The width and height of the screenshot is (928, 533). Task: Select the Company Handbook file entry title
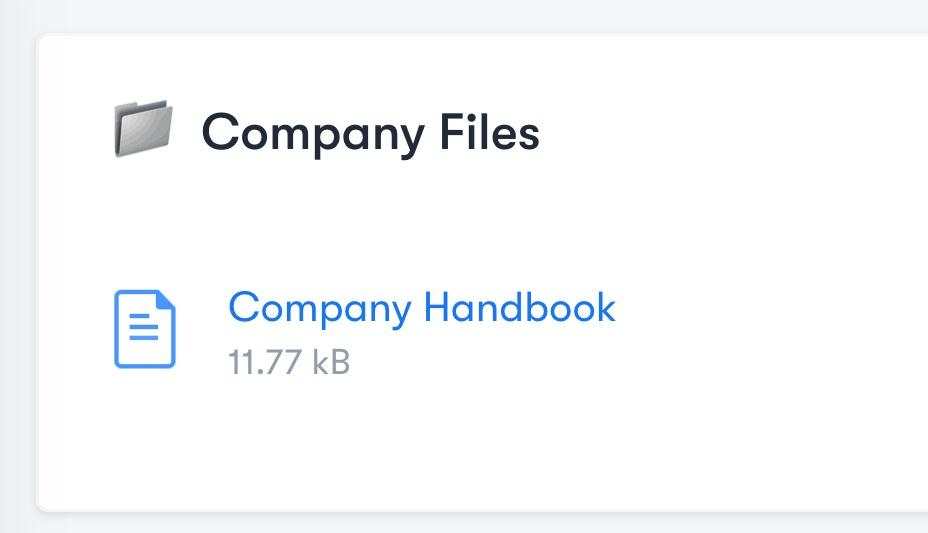coord(422,308)
